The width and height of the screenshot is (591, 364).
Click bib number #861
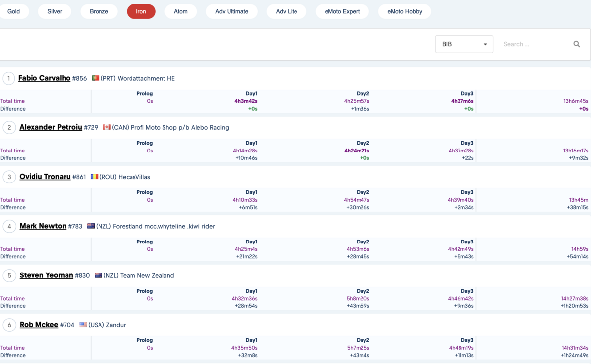(x=79, y=177)
